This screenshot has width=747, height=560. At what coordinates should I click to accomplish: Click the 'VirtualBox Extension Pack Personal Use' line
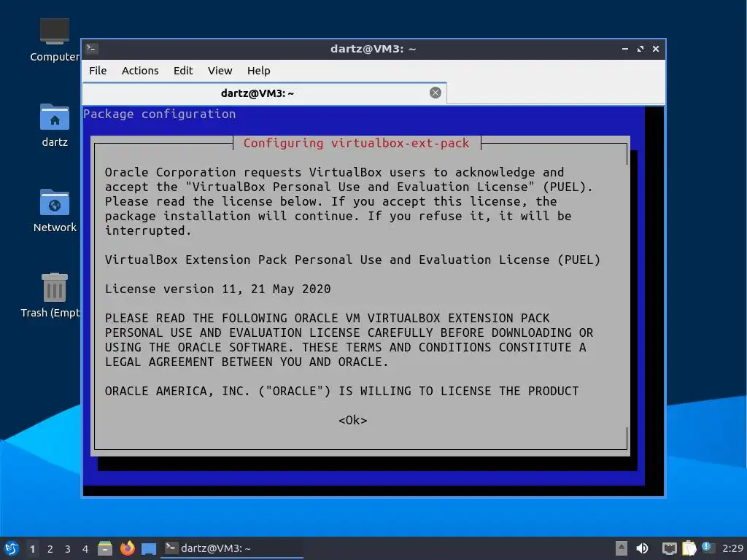(352, 260)
